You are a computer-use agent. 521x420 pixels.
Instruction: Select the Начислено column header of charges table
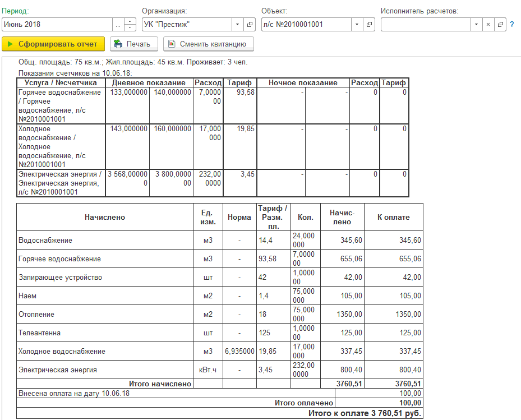pyautogui.click(x=105, y=218)
